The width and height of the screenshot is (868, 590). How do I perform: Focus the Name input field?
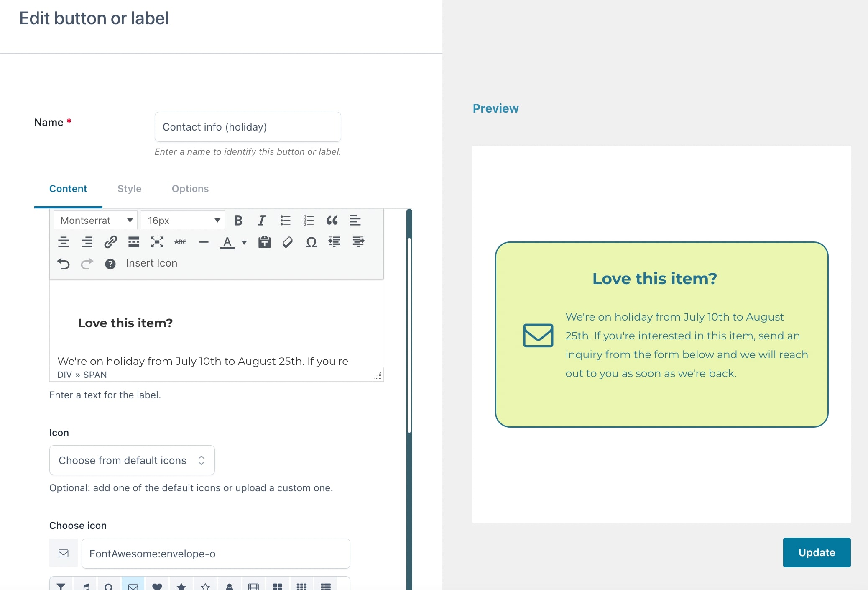pyautogui.click(x=248, y=127)
